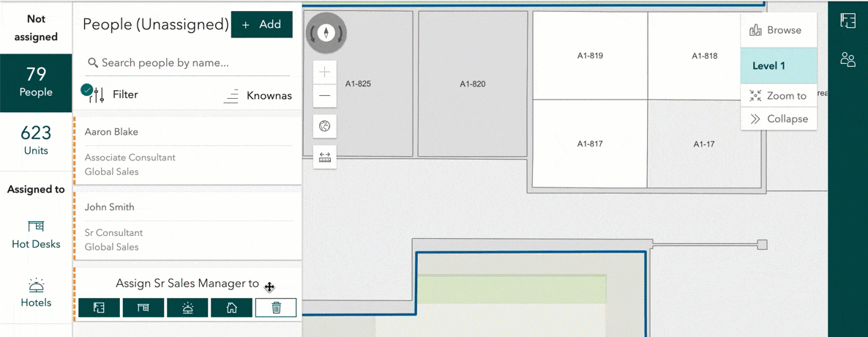Image resolution: width=868 pixels, height=337 pixels.
Task: Click Associate Consultant text under Aaron Blake
Action: (x=130, y=158)
